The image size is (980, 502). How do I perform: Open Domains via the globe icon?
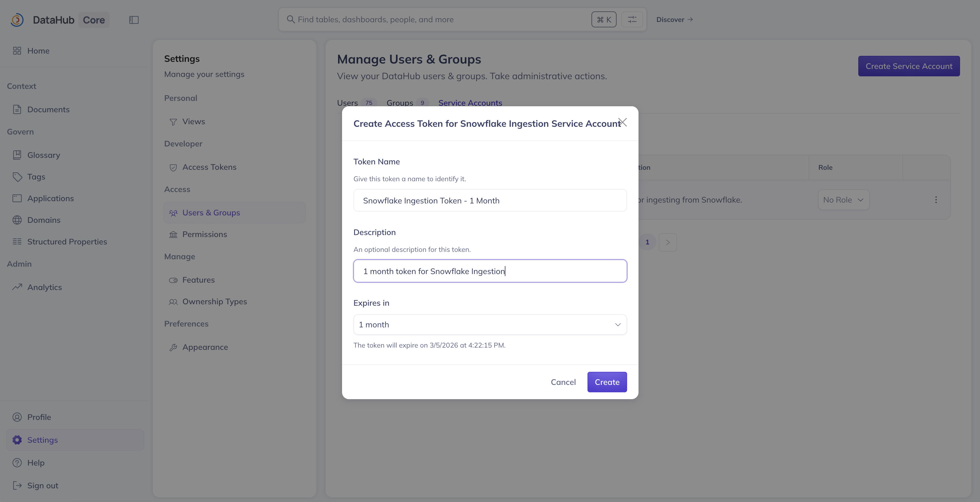(17, 220)
